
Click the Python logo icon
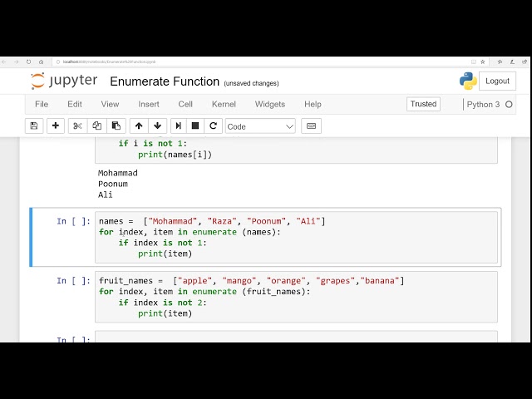click(x=468, y=81)
